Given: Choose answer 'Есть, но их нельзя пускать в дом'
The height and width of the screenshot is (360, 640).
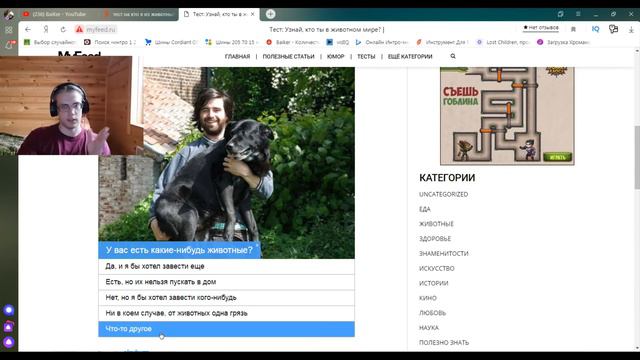Looking at the screenshot, I should pyautogui.click(x=226, y=282).
